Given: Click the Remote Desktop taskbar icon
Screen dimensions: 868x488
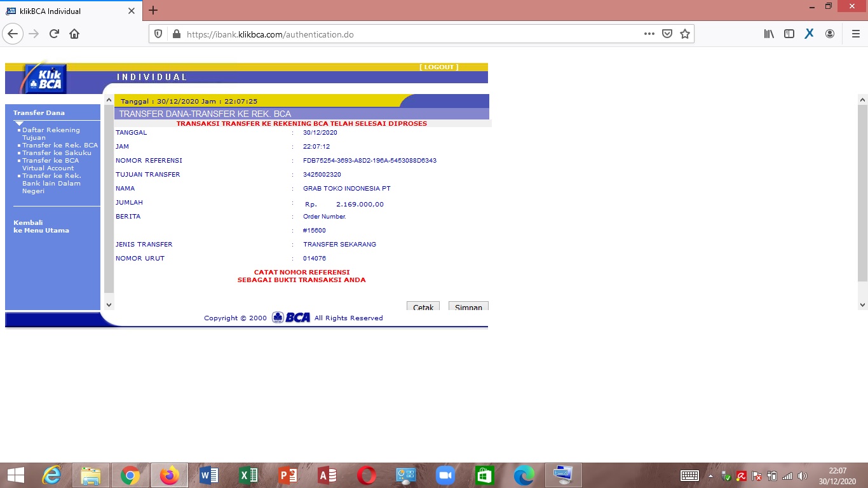Looking at the screenshot, I should click(564, 475).
